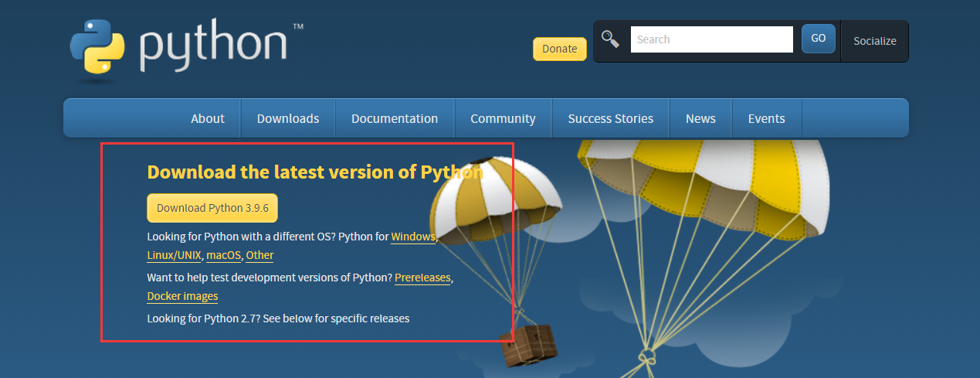
Task: Click the Donate button
Action: click(560, 49)
